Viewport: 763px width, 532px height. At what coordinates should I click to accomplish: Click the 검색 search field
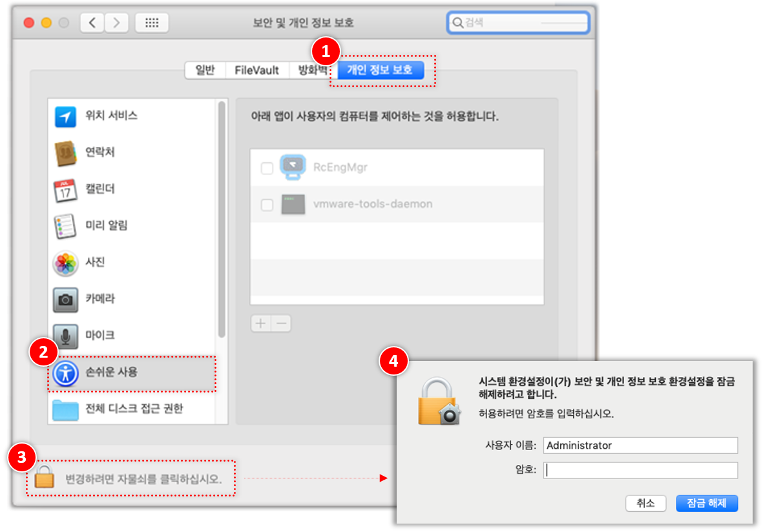coord(519,23)
